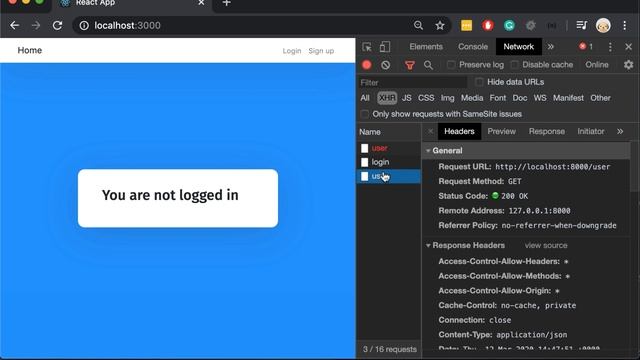The width and height of the screenshot is (640, 360).
Task: Show more request detail tabs chevron
Action: click(x=620, y=131)
